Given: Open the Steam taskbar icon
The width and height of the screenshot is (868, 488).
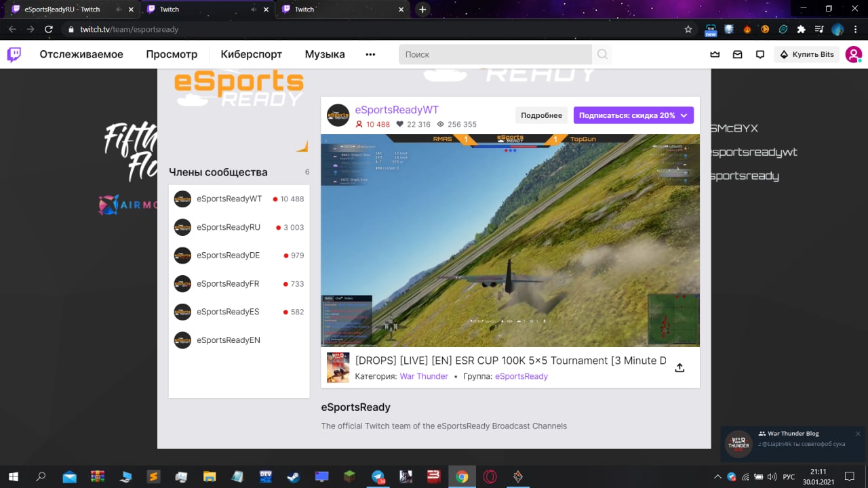Looking at the screenshot, I should point(293,476).
